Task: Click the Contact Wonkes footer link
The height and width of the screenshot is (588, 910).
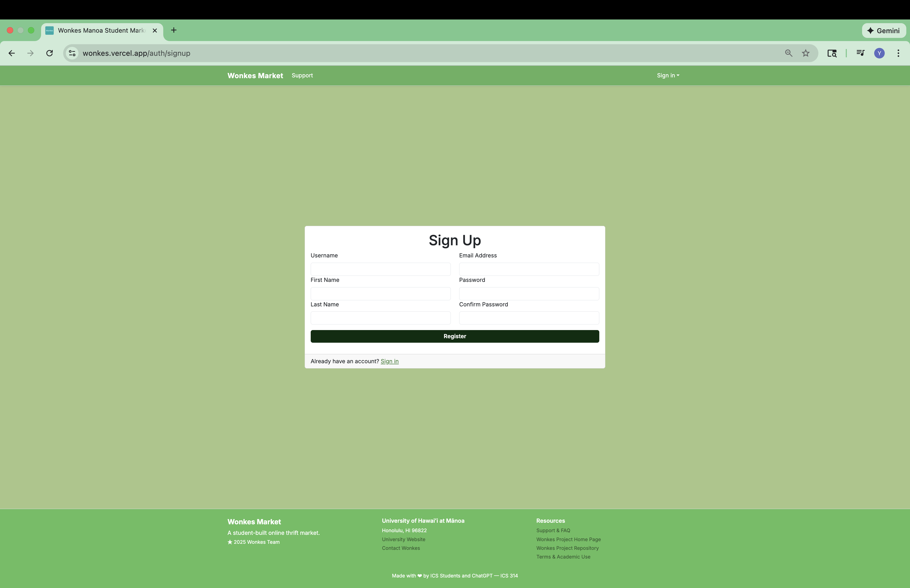Action: (x=400, y=548)
